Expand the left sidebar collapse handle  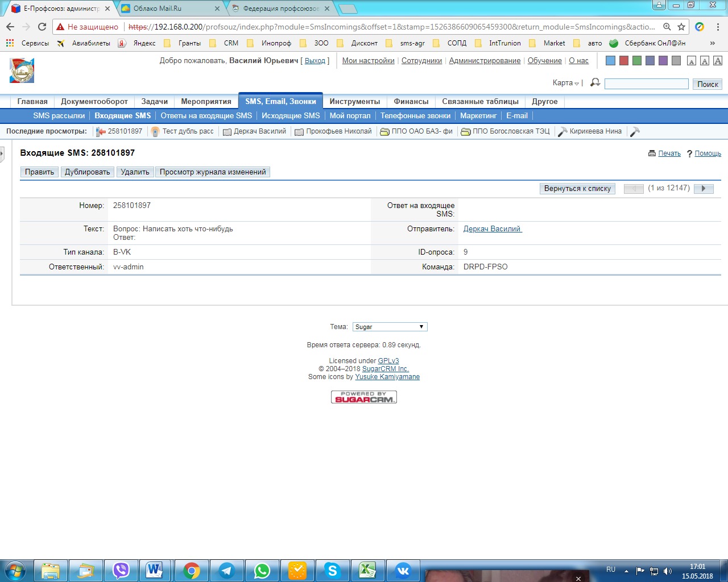tap(2, 153)
